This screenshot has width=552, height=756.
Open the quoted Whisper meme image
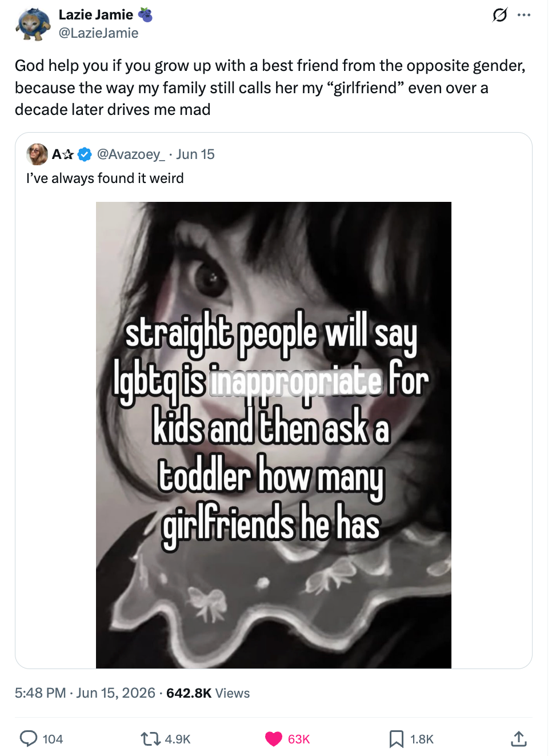coord(274,435)
